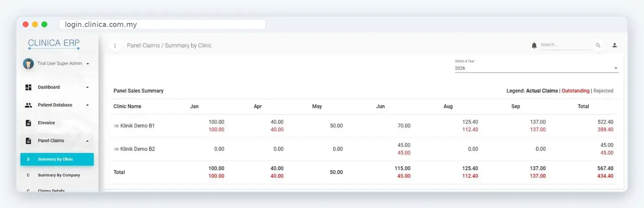
Task: Click the Trial User avatar picture
Action: (x=29, y=63)
